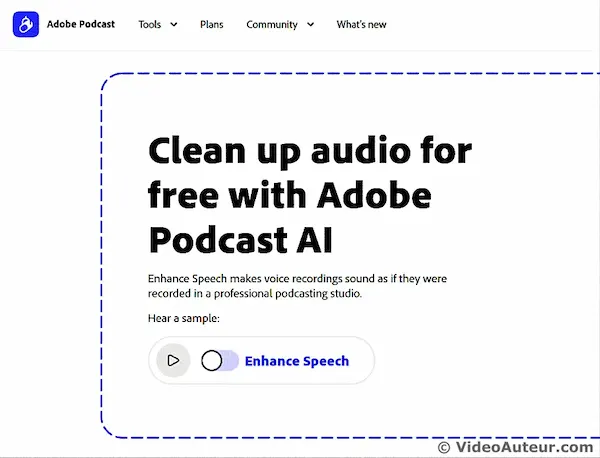Expand the Tools dropdown chevron
Viewport: 600px width, 458px height.
(174, 24)
